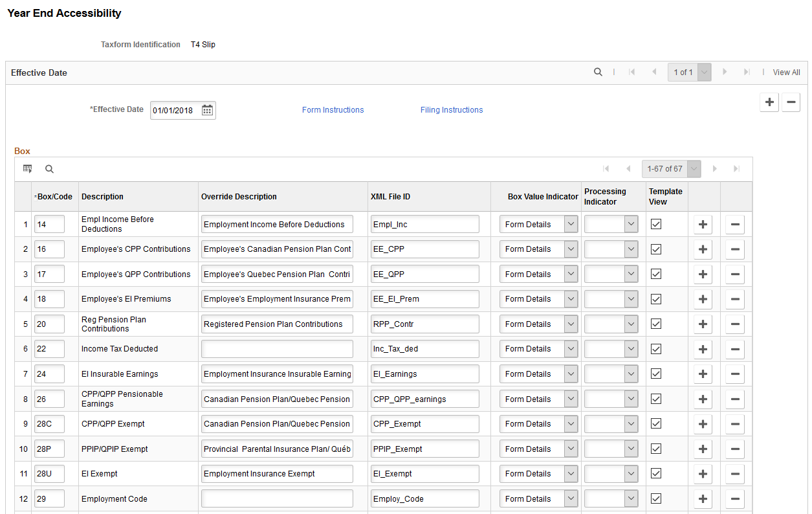Go to last row in Effective Date

(747, 73)
